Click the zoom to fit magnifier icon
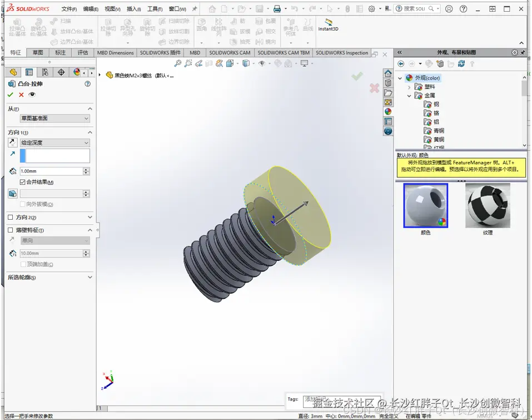Screen dimensions: 532x420 point(178,63)
